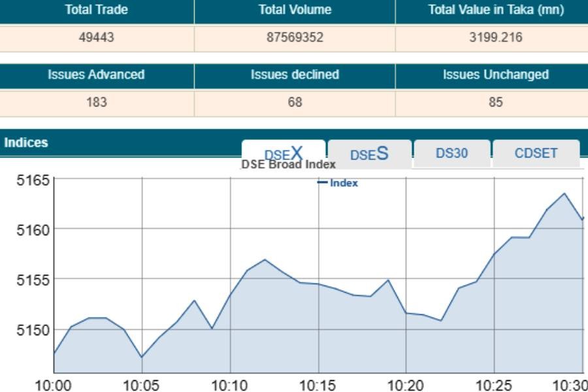The image size is (588, 392).
Task: Click the total value figure 3199.216
Action: pyautogui.click(x=495, y=37)
